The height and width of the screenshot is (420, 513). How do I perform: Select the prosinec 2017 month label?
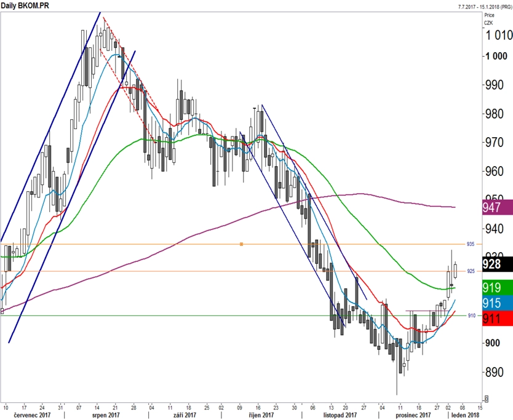click(413, 415)
